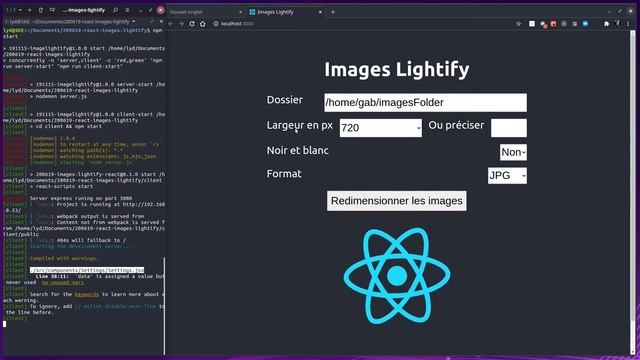
Task: Switch to the Nouvel onglet tab
Action: click(204, 12)
